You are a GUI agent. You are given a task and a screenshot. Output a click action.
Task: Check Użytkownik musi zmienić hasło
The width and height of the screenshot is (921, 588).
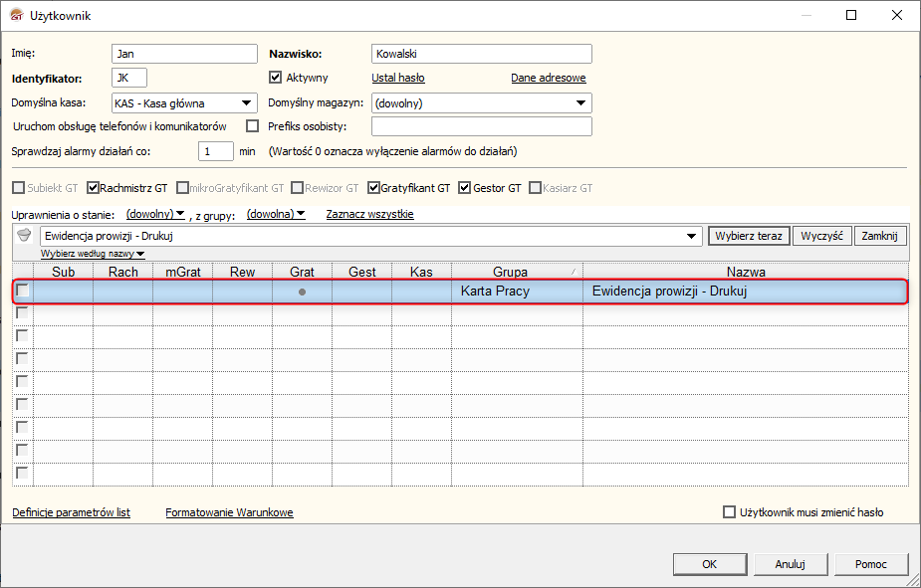pos(729,512)
